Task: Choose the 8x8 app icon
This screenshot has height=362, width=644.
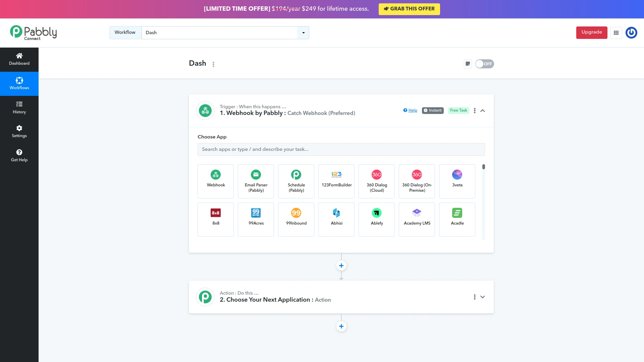Action: [x=215, y=219]
